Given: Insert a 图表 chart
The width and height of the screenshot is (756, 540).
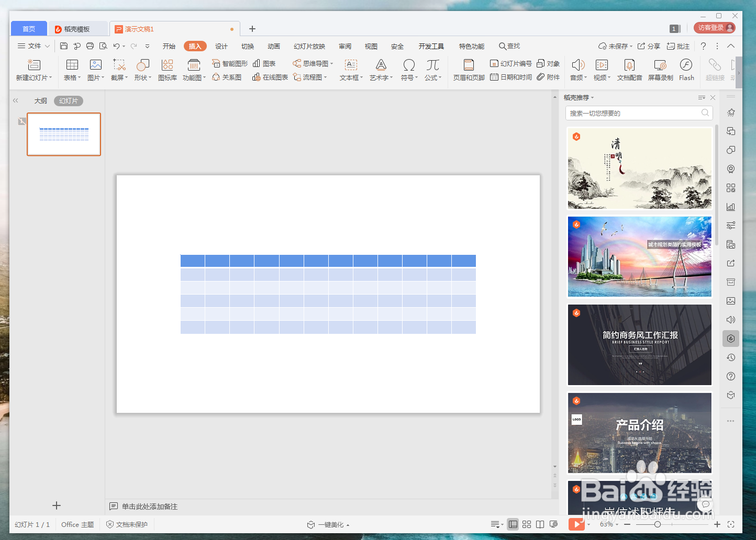Looking at the screenshot, I should (x=264, y=63).
